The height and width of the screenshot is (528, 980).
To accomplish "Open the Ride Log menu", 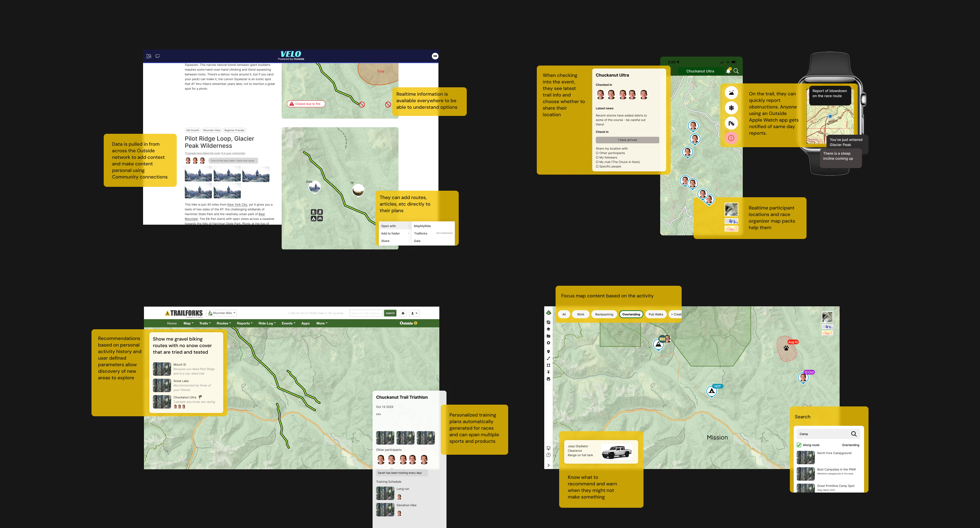I will 267,323.
